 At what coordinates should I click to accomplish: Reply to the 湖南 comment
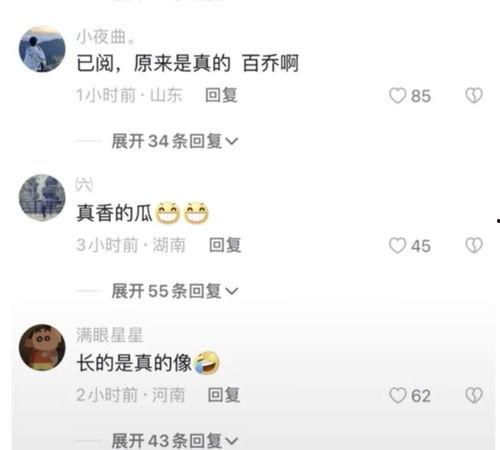coord(225,245)
